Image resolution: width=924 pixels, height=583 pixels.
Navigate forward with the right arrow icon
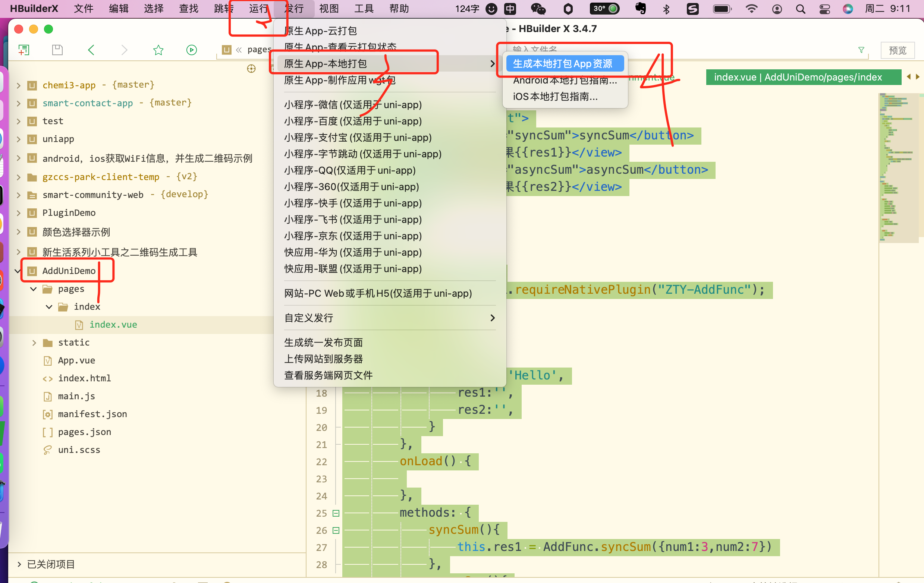pos(124,50)
